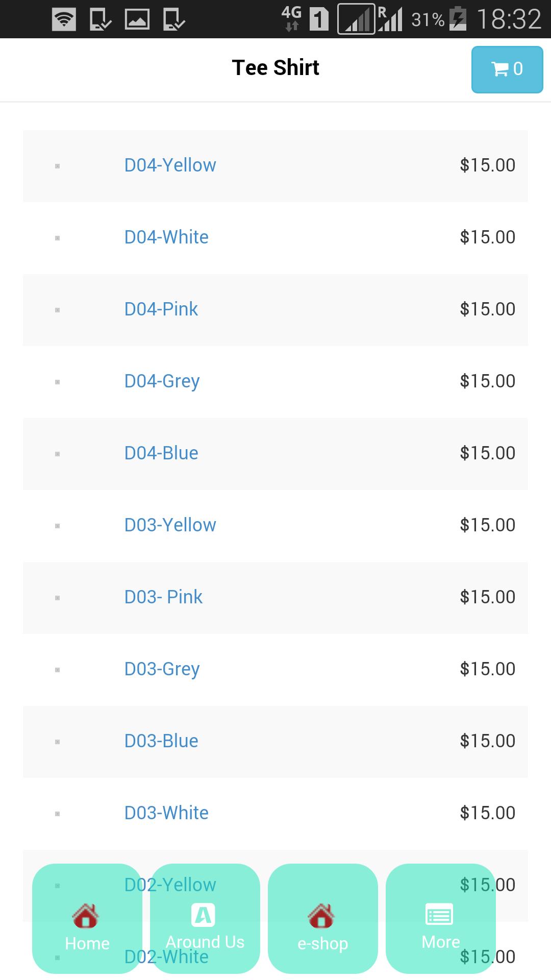Select the D03-Yellow tee shirt
The height and width of the screenshot is (980, 551).
(x=170, y=525)
